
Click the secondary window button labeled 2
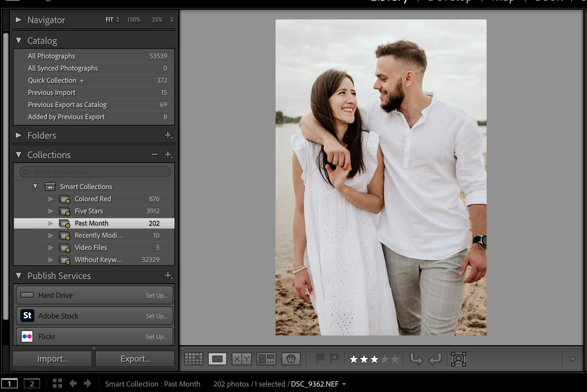(32, 383)
